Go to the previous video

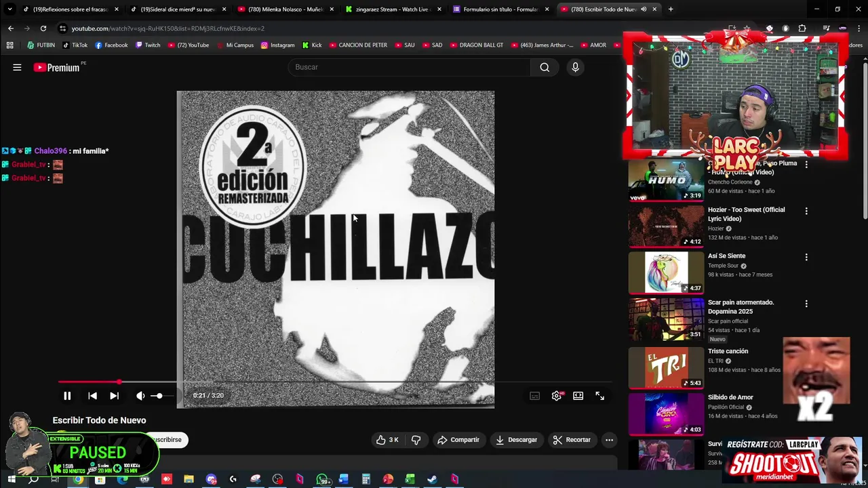coord(92,396)
